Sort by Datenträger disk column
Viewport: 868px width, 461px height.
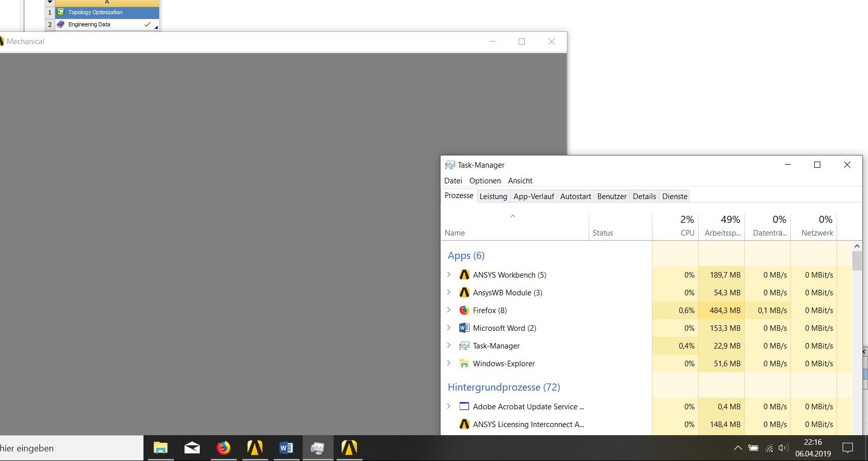tap(768, 226)
